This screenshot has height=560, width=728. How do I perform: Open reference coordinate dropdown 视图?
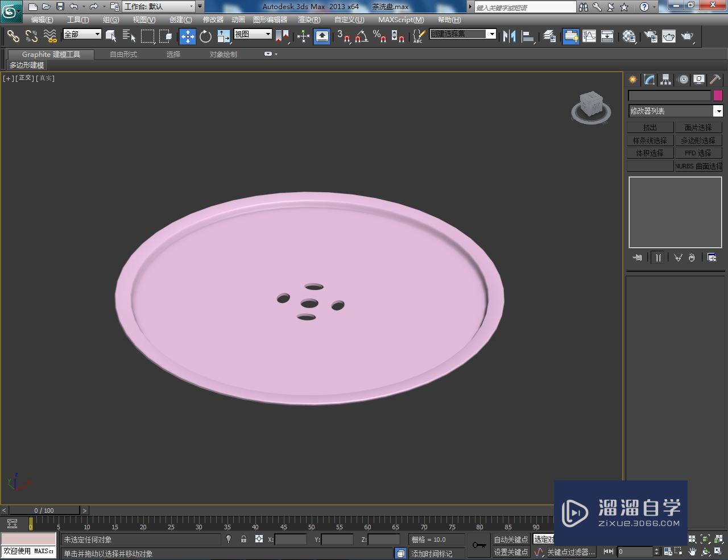click(x=253, y=34)
